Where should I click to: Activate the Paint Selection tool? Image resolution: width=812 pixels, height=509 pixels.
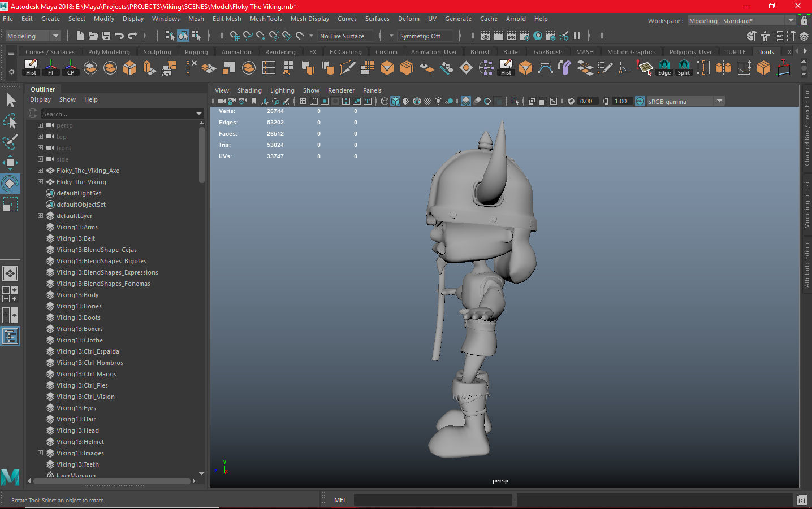11,142
